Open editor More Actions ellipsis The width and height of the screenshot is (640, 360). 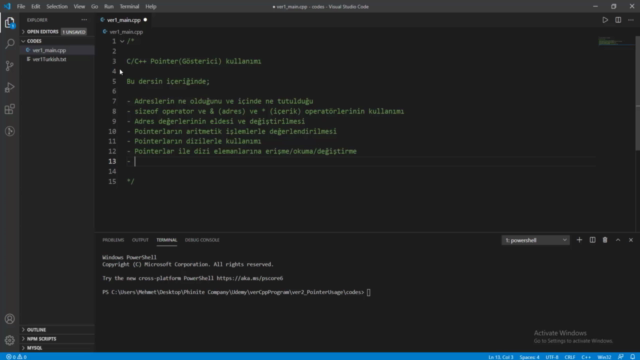pyautogui.click(x=631, y=20)
